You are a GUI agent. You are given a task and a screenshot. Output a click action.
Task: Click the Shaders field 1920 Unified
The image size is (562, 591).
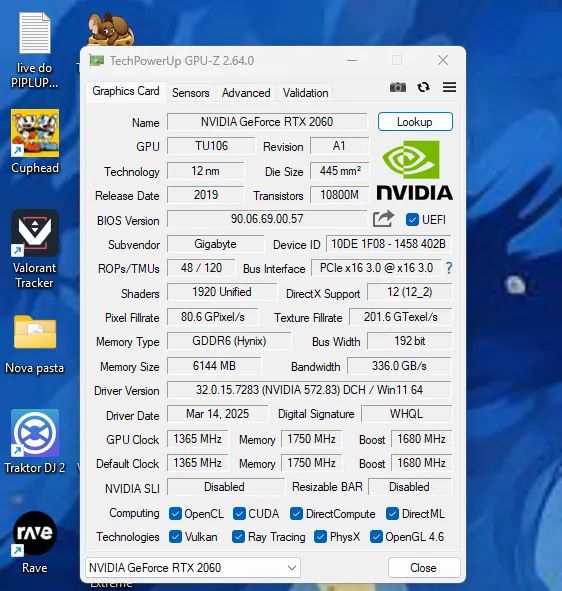222,292
